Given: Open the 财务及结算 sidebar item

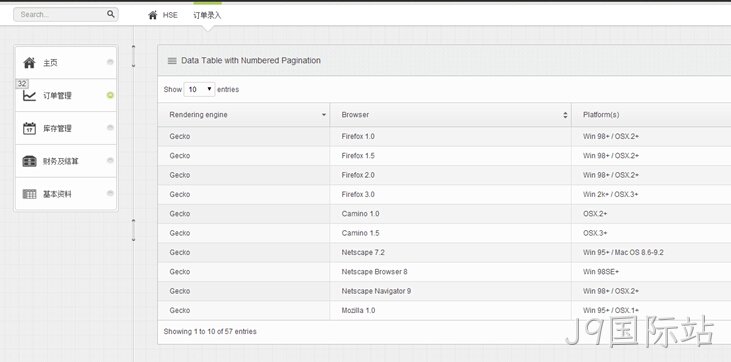Looking at the screenshot, I should pos(66,161).
